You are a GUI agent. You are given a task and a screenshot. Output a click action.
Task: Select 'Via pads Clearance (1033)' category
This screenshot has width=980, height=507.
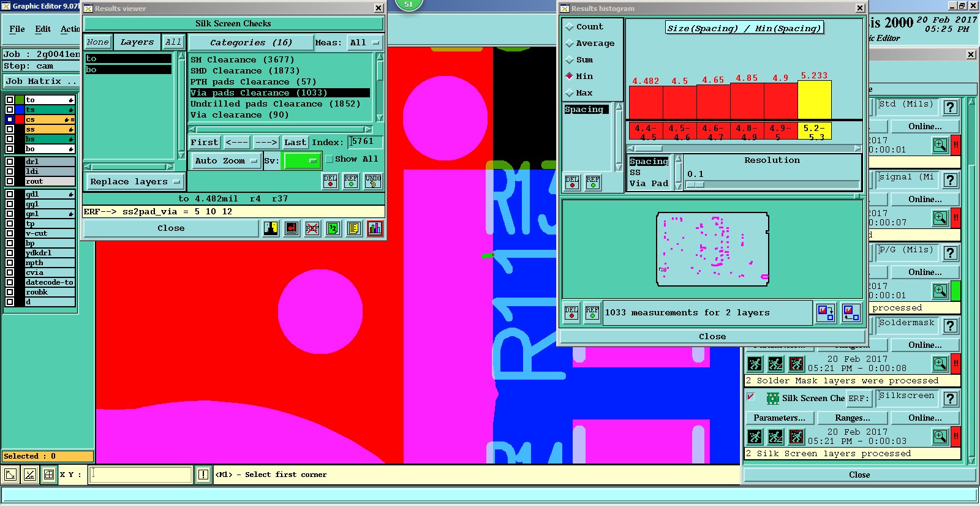[x=280, y=93]
